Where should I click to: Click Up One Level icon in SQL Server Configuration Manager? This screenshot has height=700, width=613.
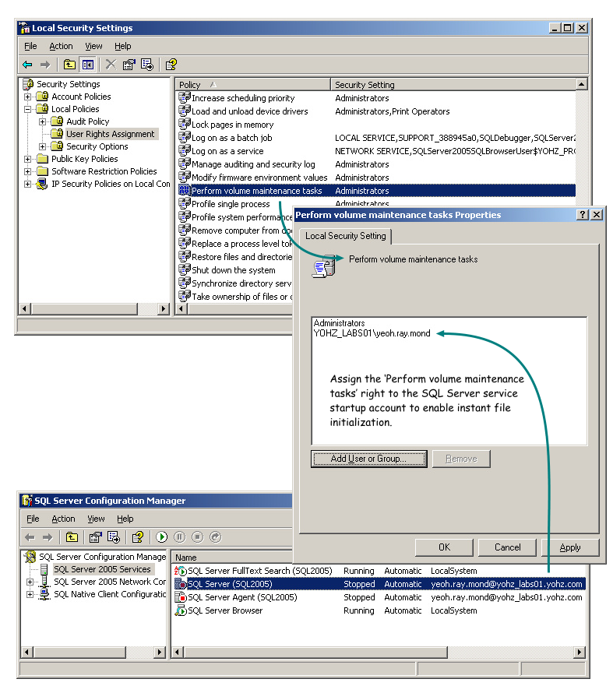[x=72, y=537]
